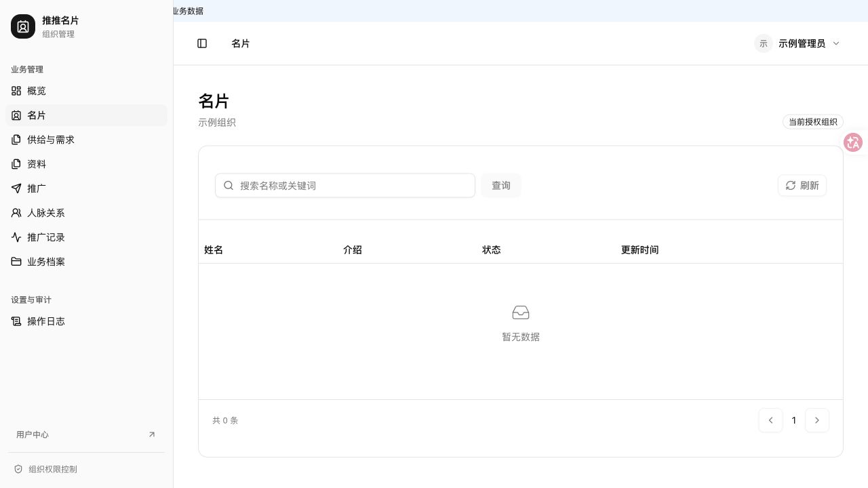
Task: Open the 概览 menu item
Action: [86, 91]
